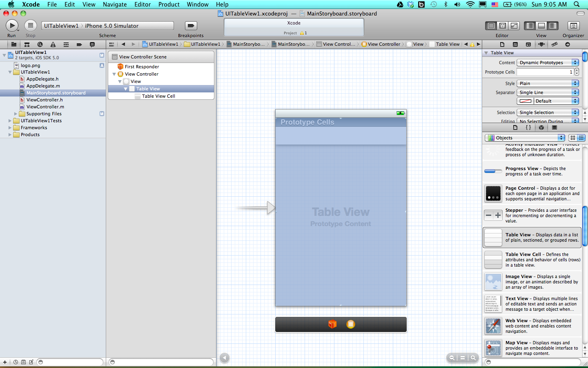Show the Media library tab
Screen dimensions: 588x368
[x=555, y=128]
